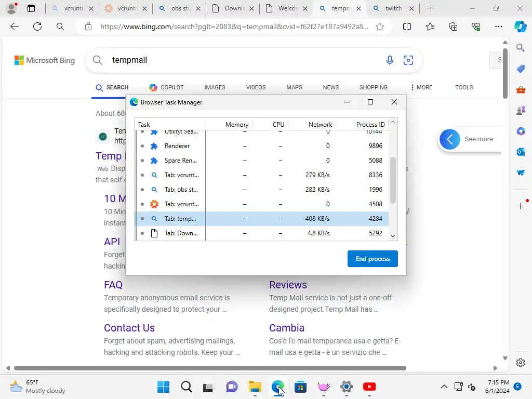Add page to favorites star icon
The width and height of the screenshot is (532, 399).
point(380,26)
